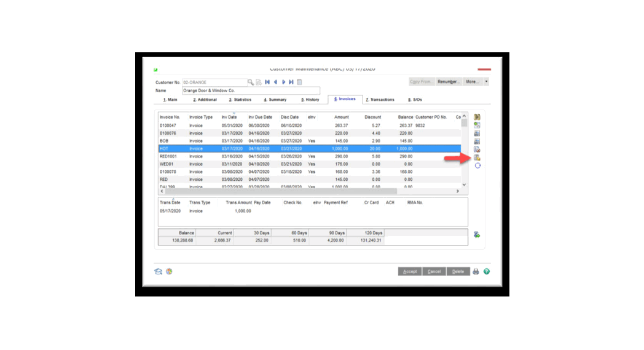Select invoice row 0100076

310,133
